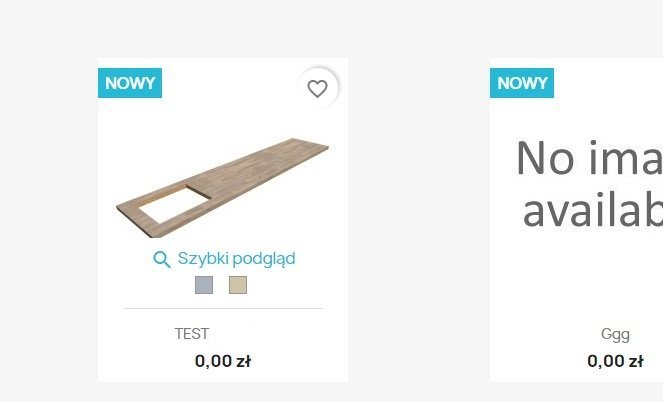Screen dimensions: 663x402
Task: Open the TEST product name link
Action: 191,334
